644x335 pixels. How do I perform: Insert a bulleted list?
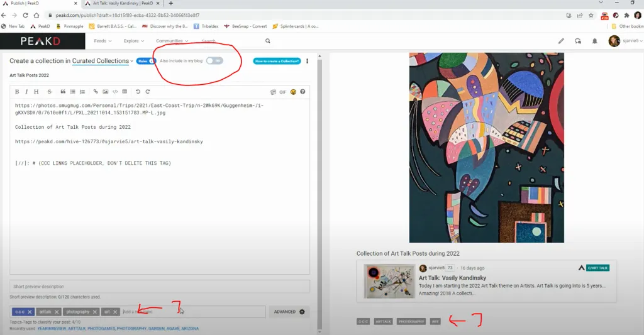[82, 92]
